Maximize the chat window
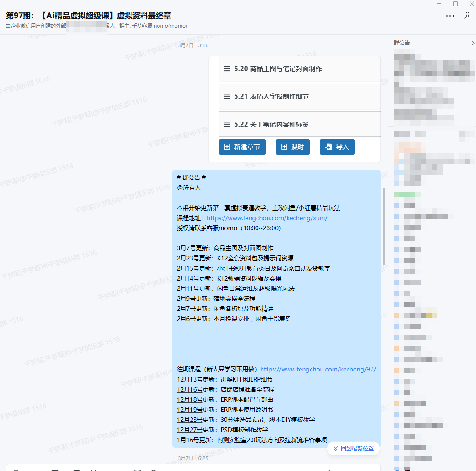This screenshot has width=476, height=471. tap(455, 4)
